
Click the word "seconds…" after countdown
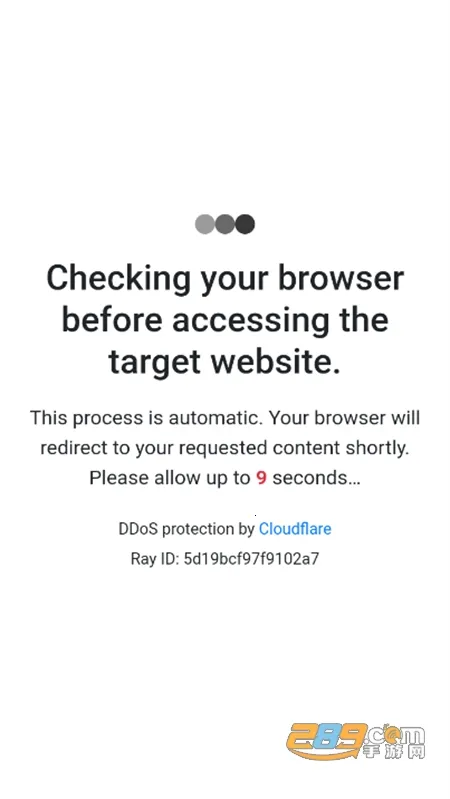click(316, 478)
